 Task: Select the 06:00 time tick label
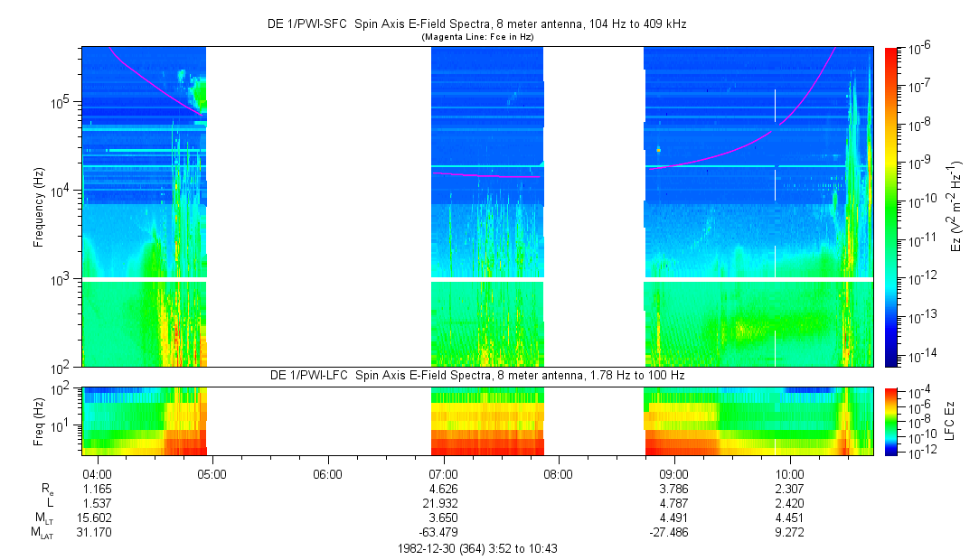click(x=327, y=473)
